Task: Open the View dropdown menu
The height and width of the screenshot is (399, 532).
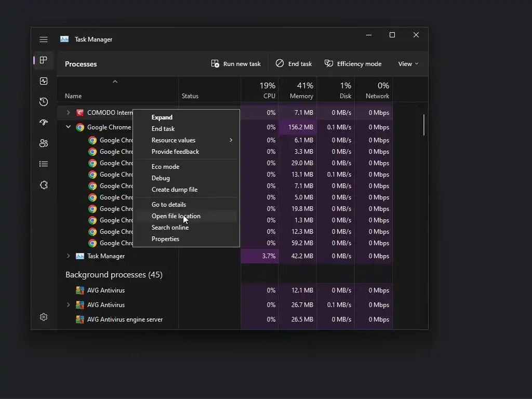Action: [408, 64]
